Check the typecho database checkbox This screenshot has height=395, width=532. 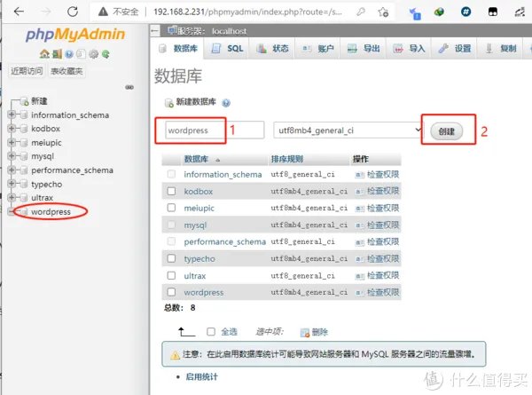(171, 258)
